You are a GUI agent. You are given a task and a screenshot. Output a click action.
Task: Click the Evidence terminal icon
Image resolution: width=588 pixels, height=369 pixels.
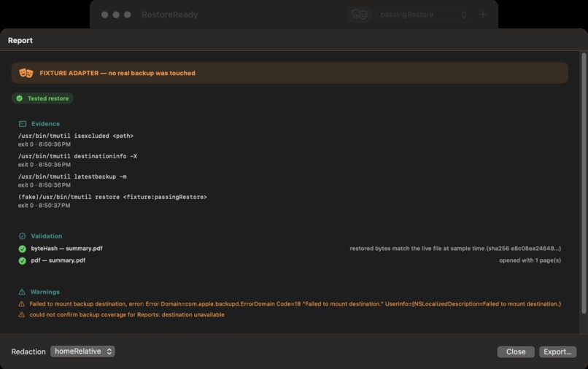click(23, 124)
